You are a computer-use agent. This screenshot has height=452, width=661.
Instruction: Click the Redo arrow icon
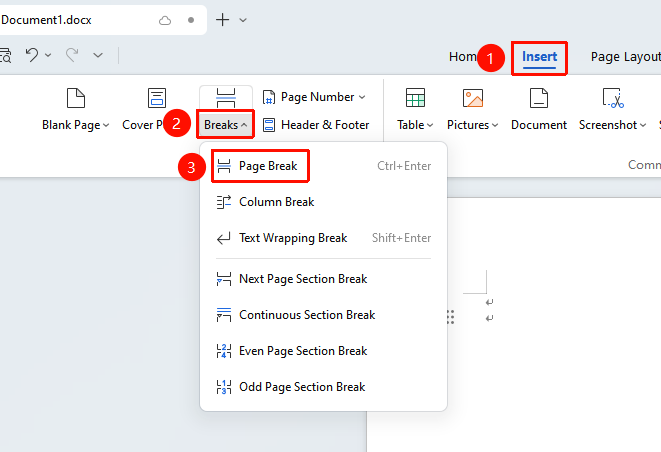click(72, 55)
